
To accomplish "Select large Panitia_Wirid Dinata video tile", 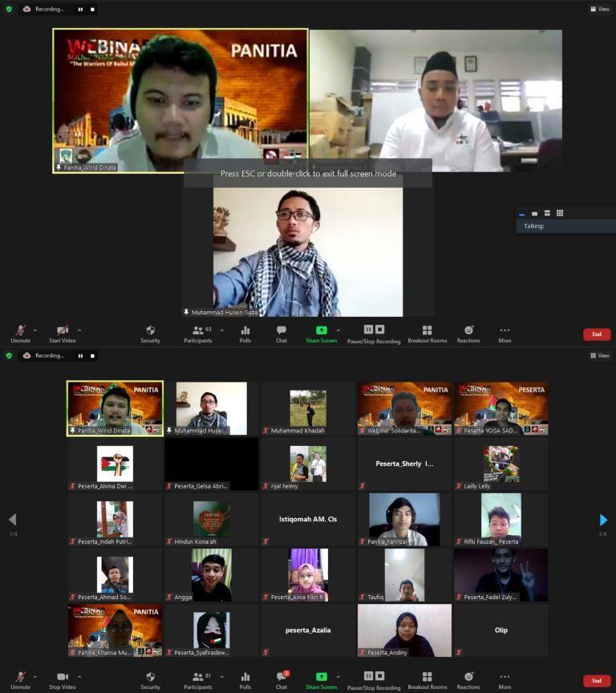I will click(180, 101).
